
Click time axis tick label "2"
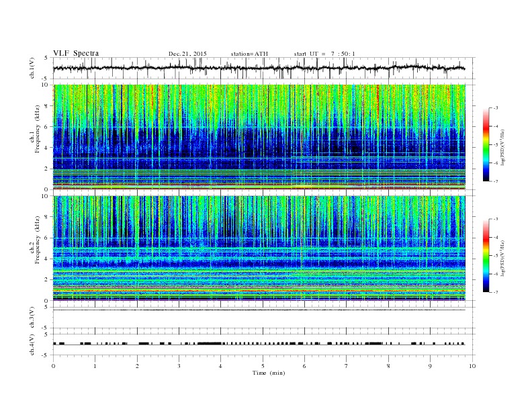coord(137,366)
